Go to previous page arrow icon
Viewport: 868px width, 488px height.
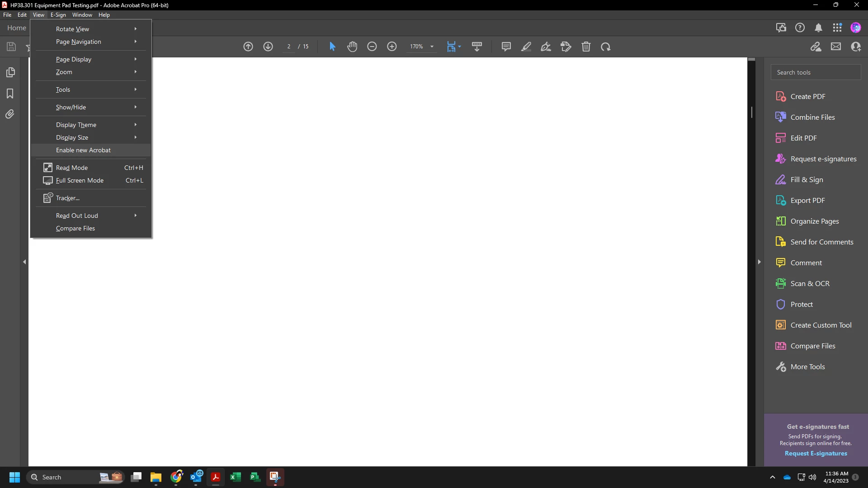pyautogui.click(x=248, y=47)
